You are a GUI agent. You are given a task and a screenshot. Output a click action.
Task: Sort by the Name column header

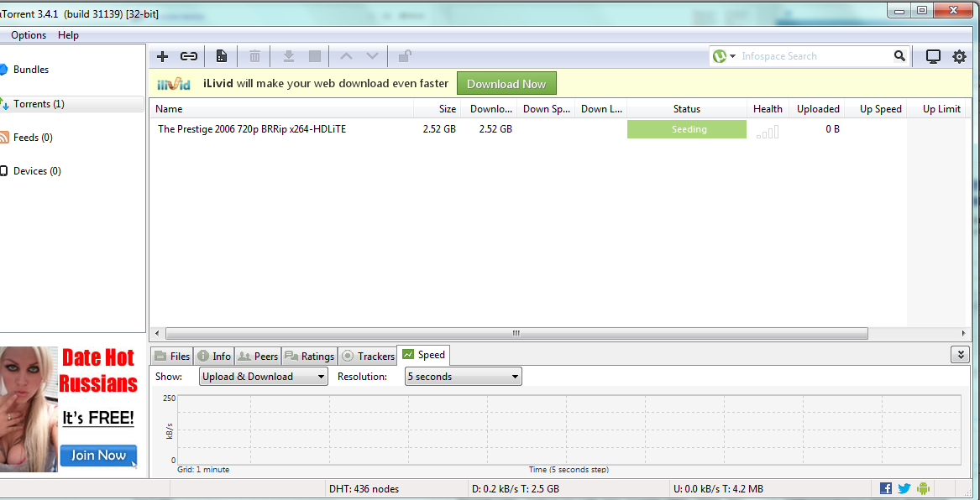(281, 108)
